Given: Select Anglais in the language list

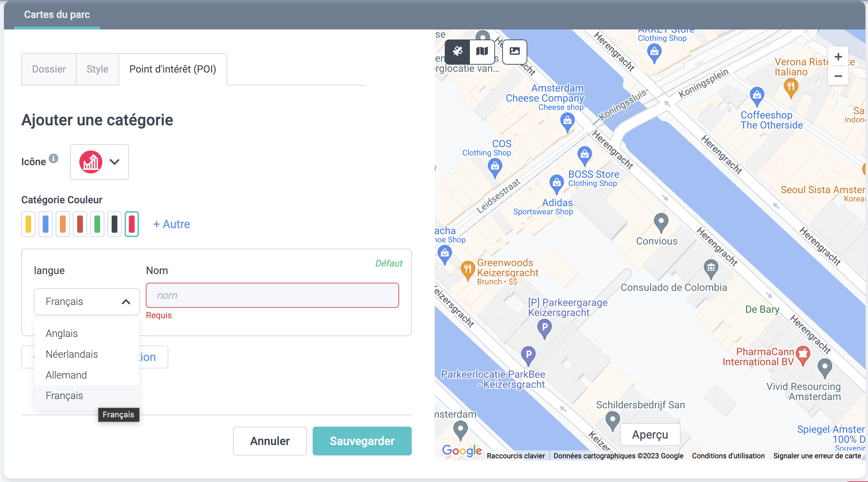Looking at the screenshot, I should click(x=62, y=333).
